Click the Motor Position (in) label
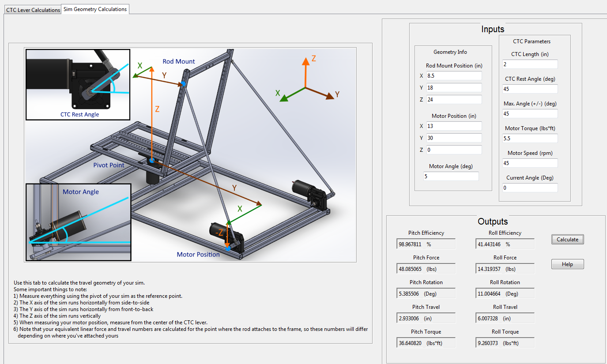Screen dimensions: 607x364 point(454,116)
